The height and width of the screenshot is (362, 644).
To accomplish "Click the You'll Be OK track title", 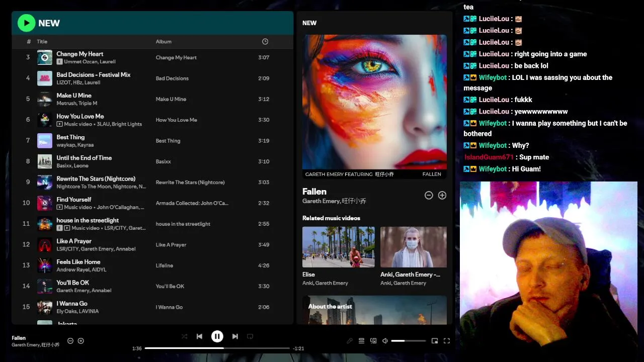I will point(73,283).
